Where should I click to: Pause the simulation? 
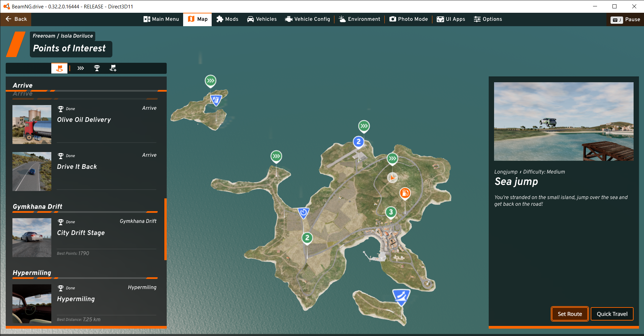pos(625,19)
